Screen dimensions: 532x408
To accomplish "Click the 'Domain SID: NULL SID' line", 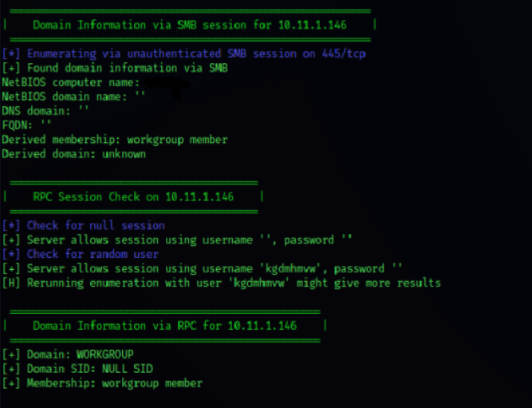I will coord(77,369).
